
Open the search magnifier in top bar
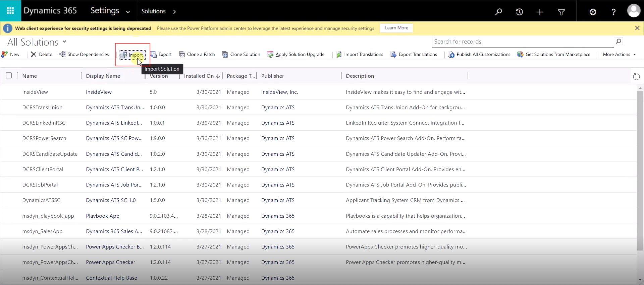[499, 12]
